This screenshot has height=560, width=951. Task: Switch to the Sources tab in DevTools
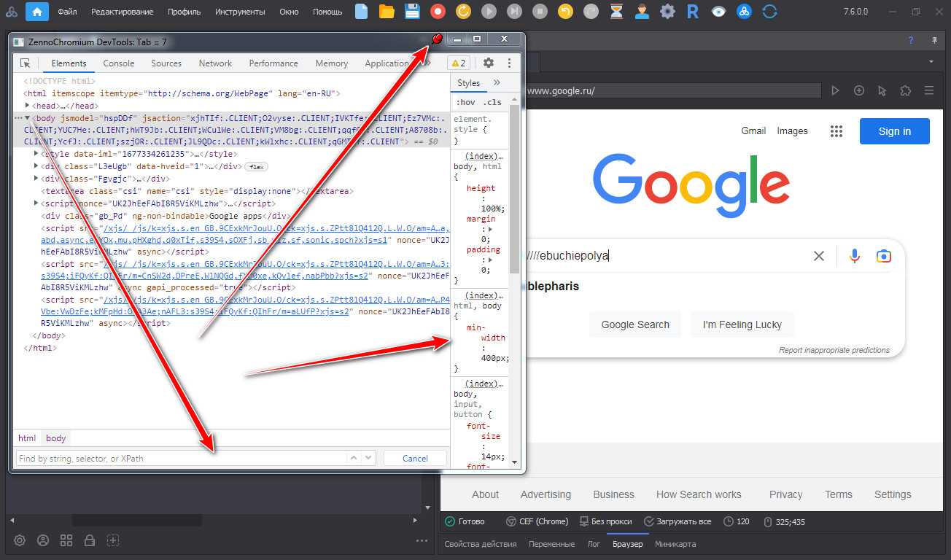(x=166, y=63)
